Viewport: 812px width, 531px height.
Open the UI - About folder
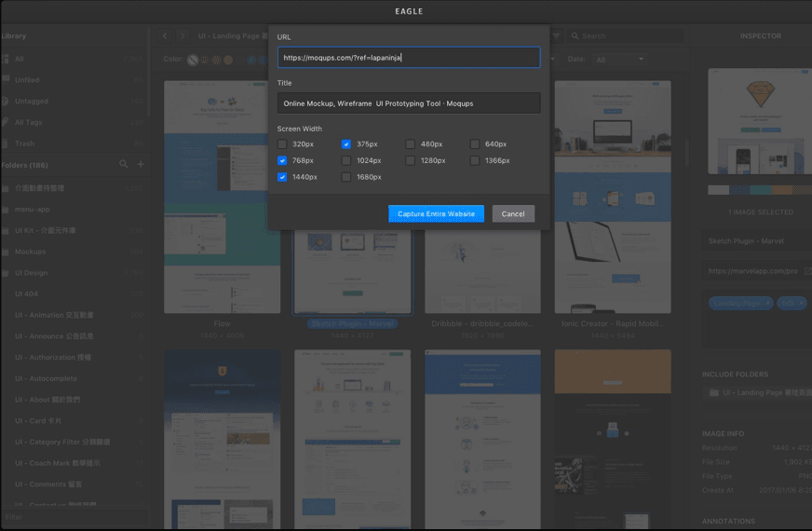pyautogui.click(x=73, y=400)
